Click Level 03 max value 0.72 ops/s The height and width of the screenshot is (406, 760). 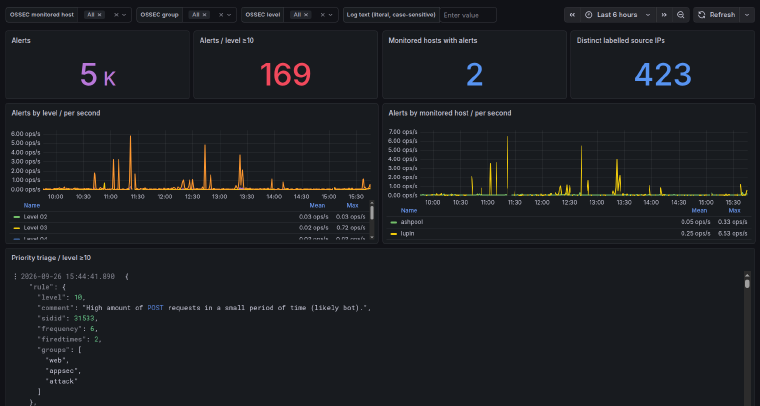coord(350,228)
